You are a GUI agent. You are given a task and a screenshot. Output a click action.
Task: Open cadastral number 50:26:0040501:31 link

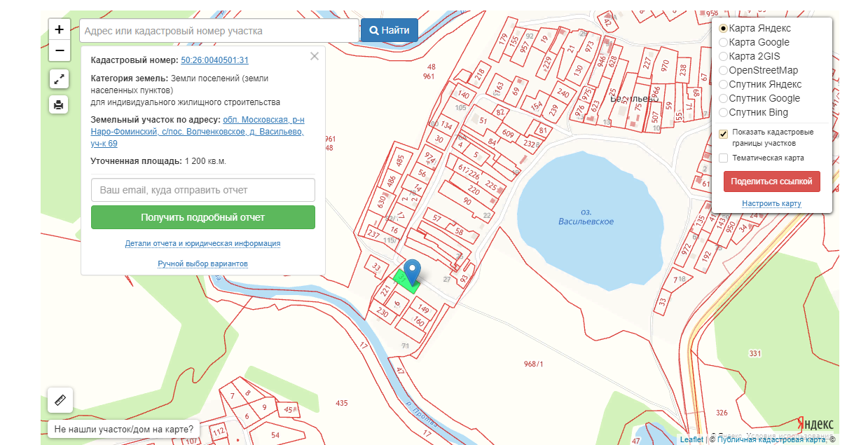(214, 60)
